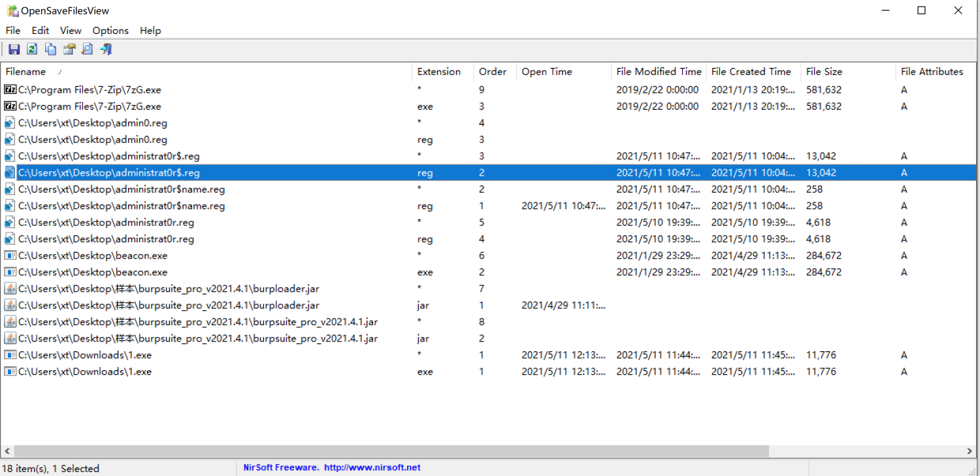
Task: Click executable icon on 1.exe row with extension exe
Action: (10, 372)
